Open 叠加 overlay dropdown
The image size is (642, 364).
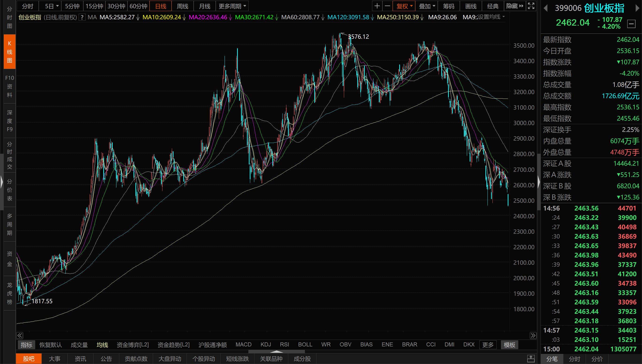[x=427, y=6]
